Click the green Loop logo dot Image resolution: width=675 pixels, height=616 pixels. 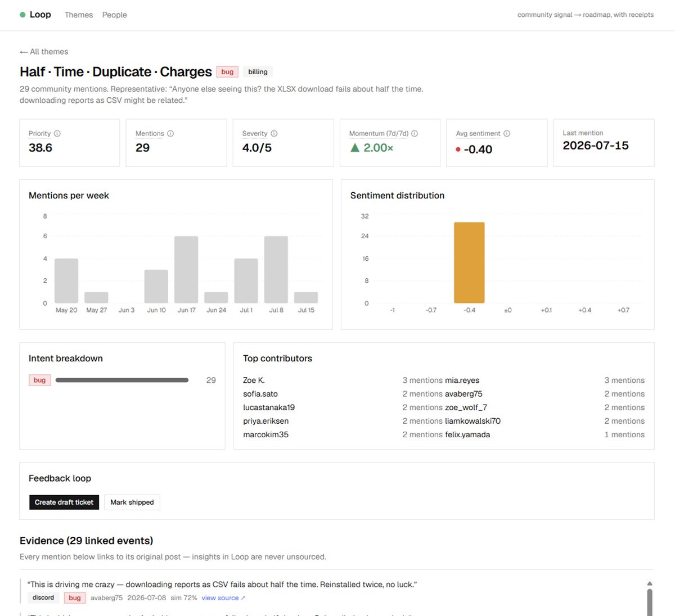pyautogui.click(x=22, y=15)
